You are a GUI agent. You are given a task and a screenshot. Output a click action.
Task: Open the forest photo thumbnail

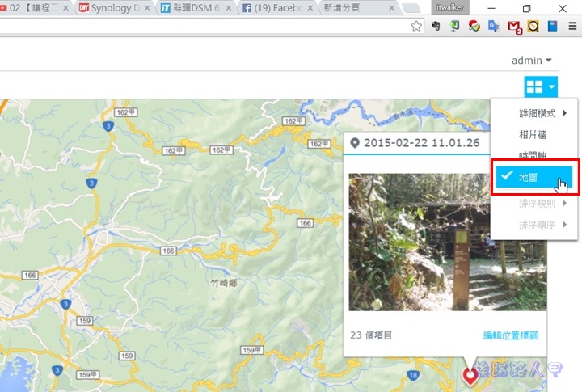447,242
